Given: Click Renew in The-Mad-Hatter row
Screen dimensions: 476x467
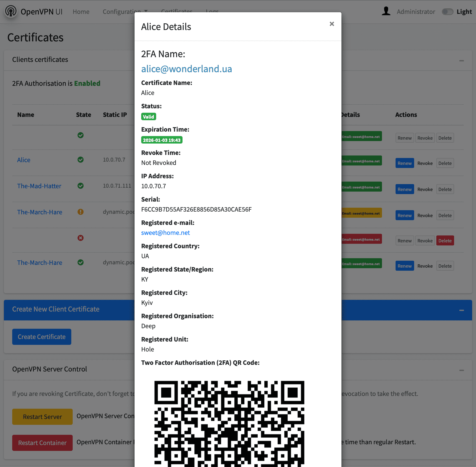Looking at the screenshot, I should [x=404, y=189].
